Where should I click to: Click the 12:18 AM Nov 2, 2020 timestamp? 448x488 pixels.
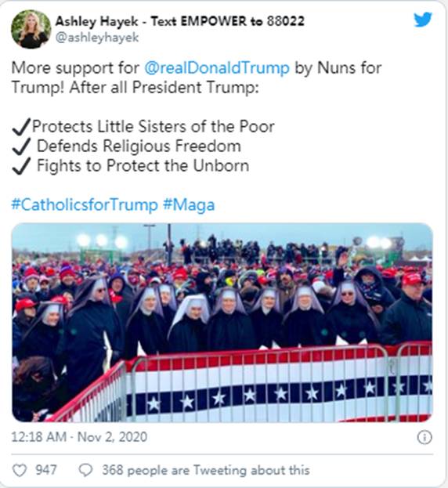pyautogui.click(x=79, y=437)
